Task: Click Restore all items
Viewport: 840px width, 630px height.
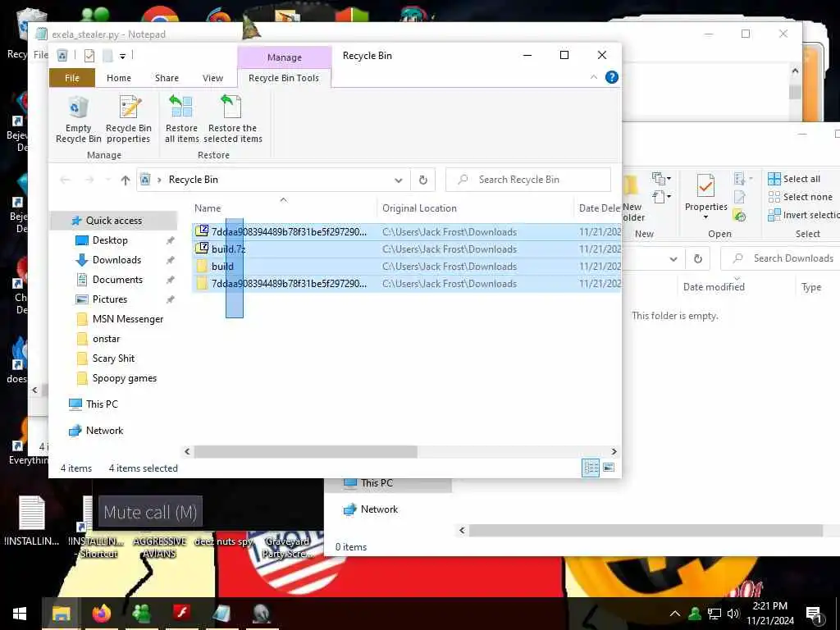Action: [x=181, y=119]
